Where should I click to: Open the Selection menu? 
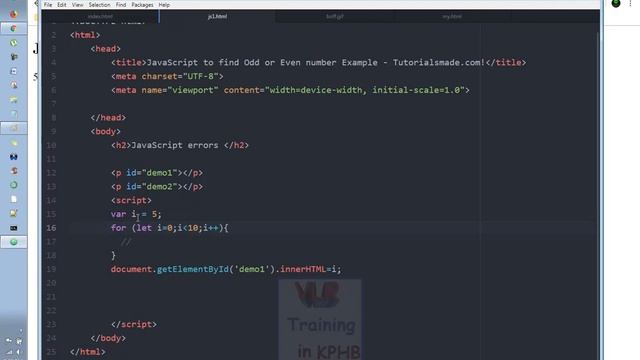[x=99, y=5]
